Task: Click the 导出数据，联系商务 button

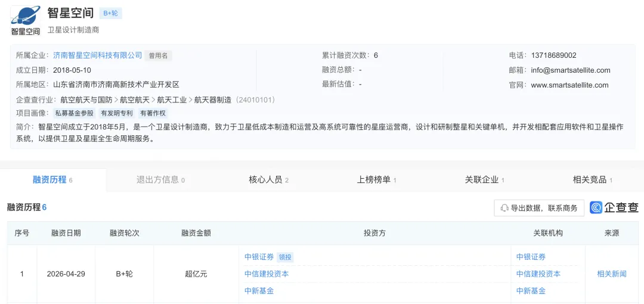Action: pyautogui.click(x=539, y=208)
